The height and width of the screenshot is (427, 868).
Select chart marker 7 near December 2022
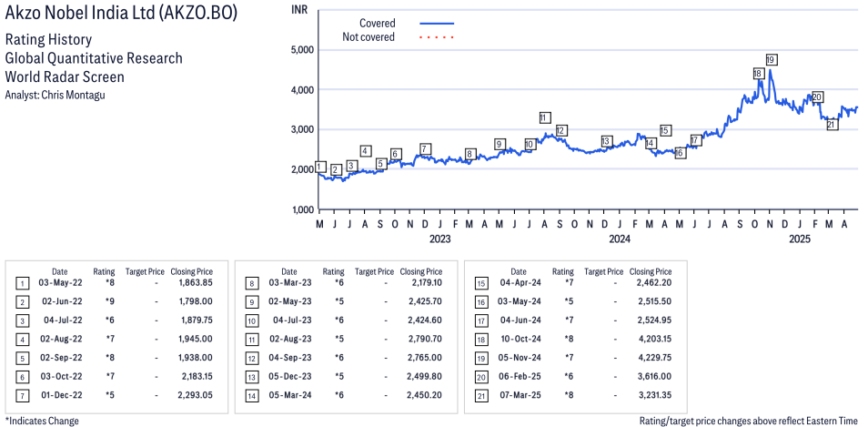point(425,149)
